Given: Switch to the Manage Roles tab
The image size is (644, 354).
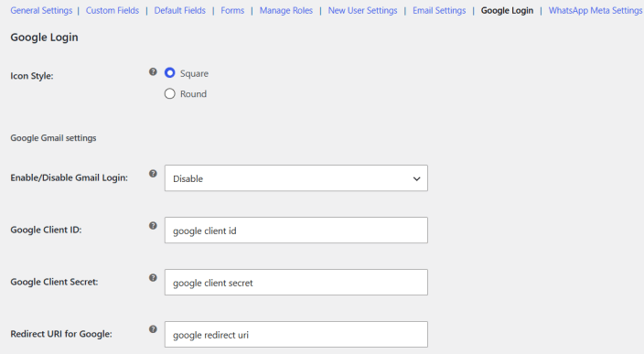Looking at the screenshot, I should pyautogui.click(x=285, y=10).
